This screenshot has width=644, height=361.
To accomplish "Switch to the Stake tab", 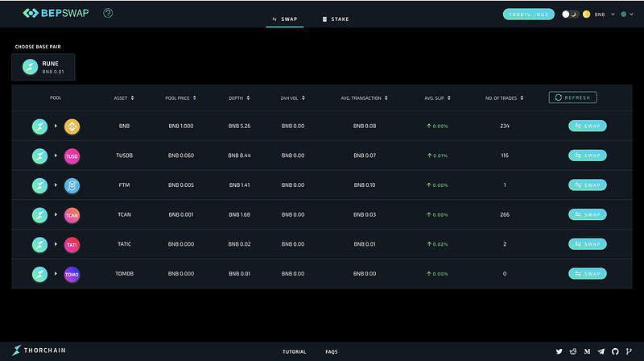I will point(336,19).
